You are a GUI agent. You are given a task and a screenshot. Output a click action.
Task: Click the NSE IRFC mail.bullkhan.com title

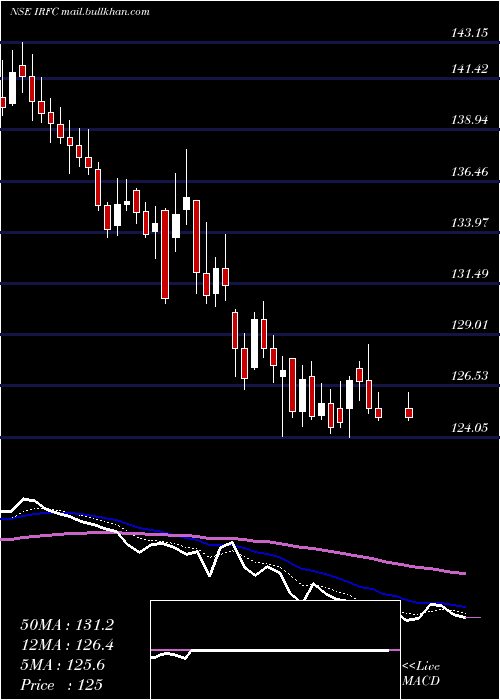[x=79, y=12]
